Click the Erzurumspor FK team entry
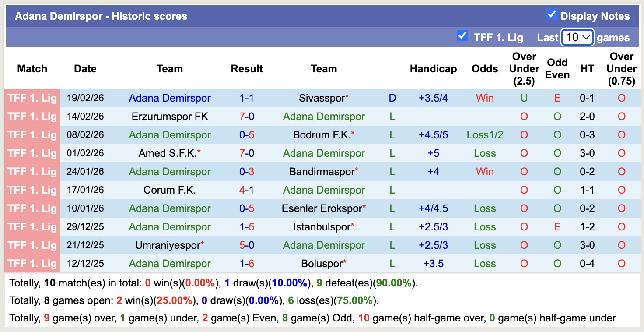The height and width of the screenshot is (332, 644). [169, 117]
